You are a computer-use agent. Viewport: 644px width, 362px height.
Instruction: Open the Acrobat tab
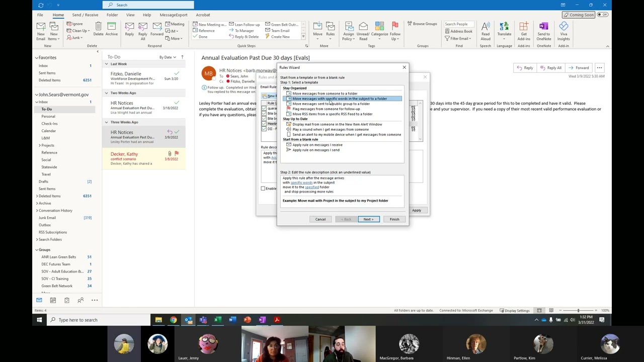point(203,15)
